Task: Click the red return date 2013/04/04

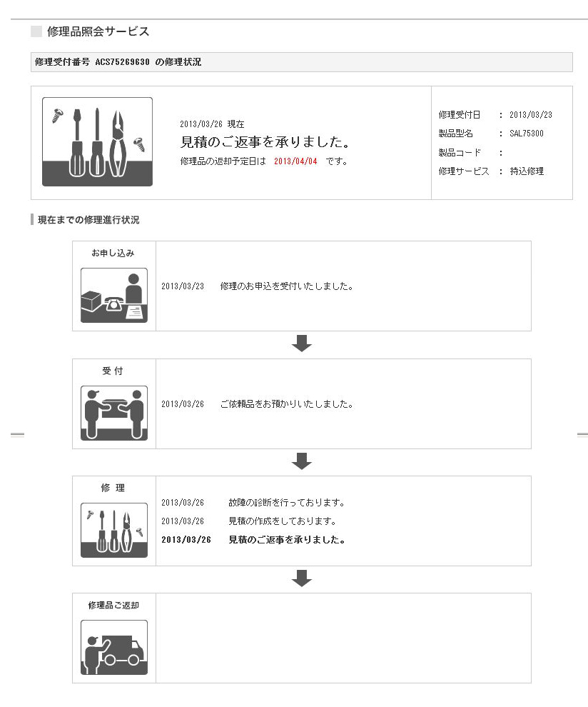Action: [x=295, y=161]
